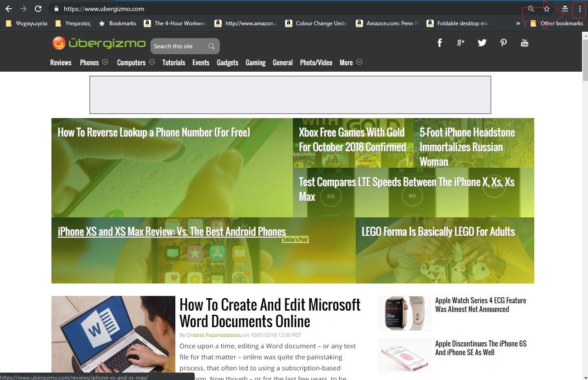The width and height of the screenshot is (588, 380).
Task: Open Übergizmo's Twitter icon
Action: pyautogui.click(x=482, y=43)
